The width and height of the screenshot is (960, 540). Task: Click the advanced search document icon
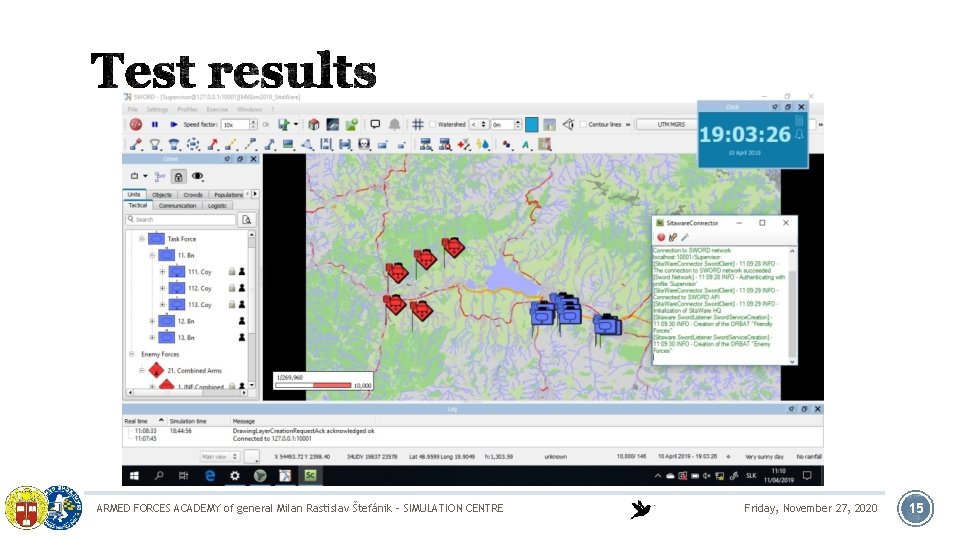click(x=247, y=219)
